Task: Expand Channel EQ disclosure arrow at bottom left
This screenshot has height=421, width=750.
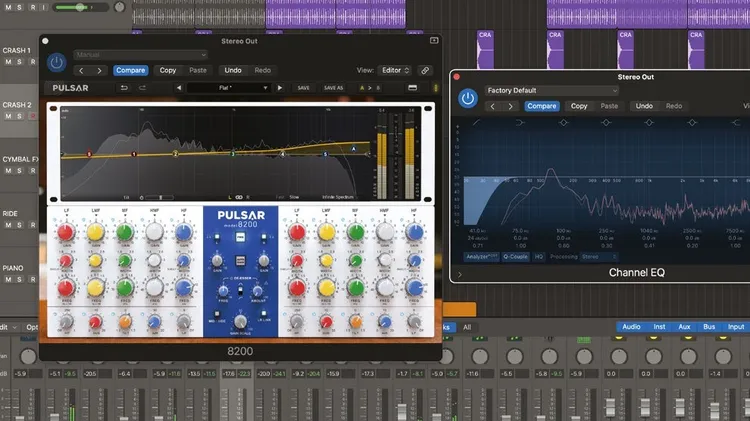Action: (460, 275)
